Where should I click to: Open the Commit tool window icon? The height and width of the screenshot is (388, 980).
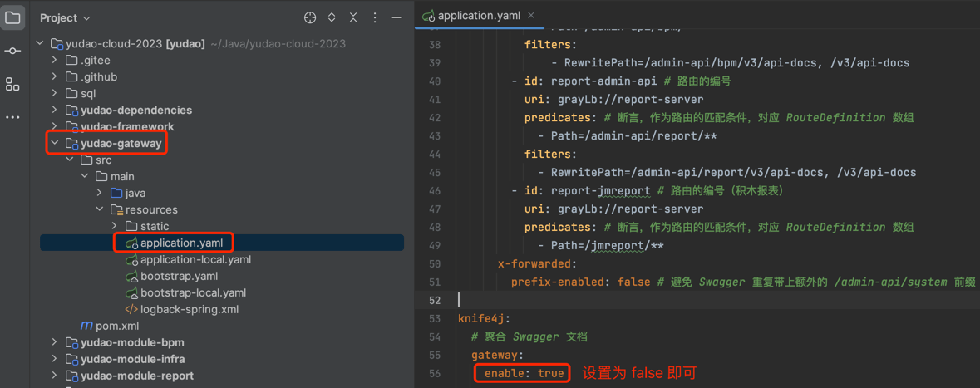(x=12, y=51)
